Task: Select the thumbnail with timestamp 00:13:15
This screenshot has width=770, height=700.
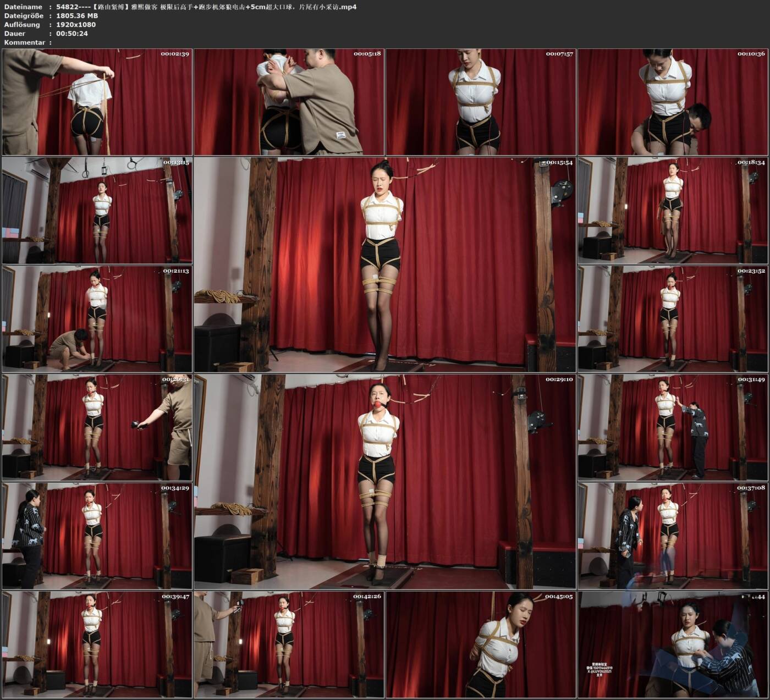Action: point(97,211)
